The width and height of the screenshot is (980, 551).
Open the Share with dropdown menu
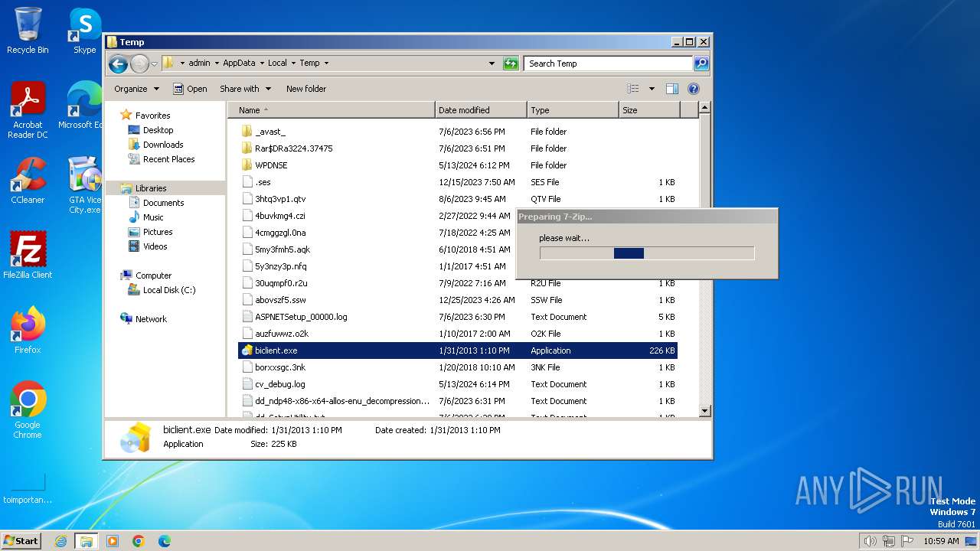[x=245, y=89]
